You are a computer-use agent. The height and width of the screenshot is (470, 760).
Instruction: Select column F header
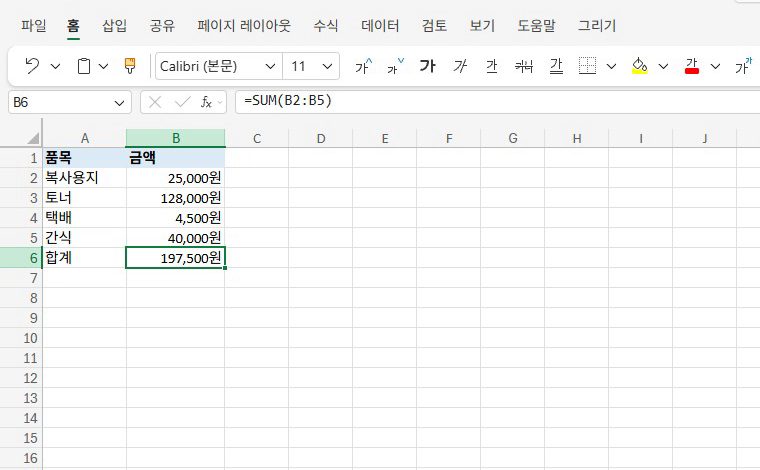[449, 139]
